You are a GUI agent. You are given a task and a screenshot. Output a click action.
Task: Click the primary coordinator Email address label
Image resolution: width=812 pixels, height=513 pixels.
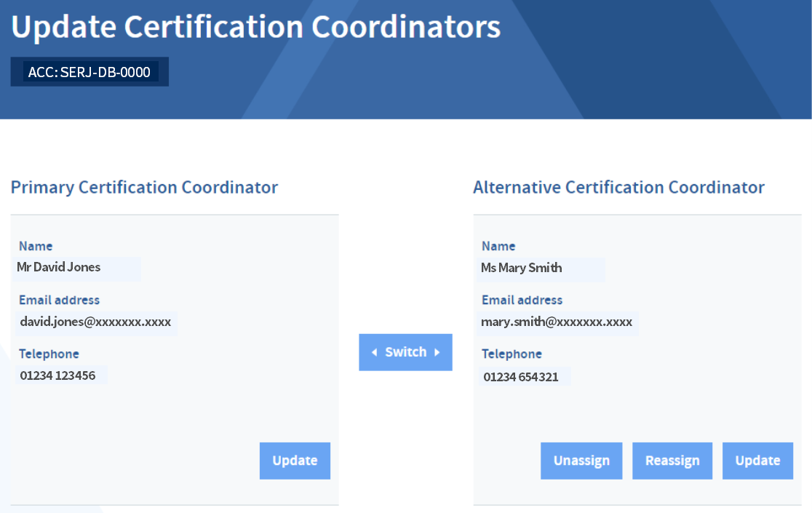coord(59,301)
